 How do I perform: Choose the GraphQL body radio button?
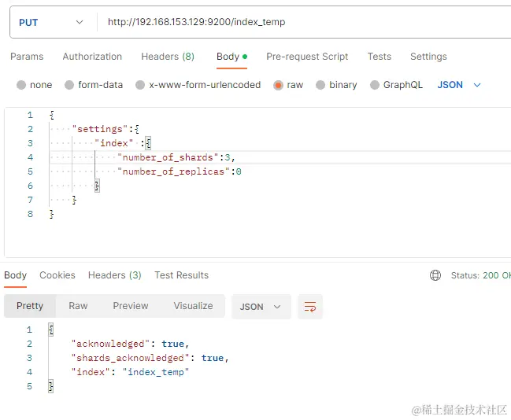tap(375, 85)
